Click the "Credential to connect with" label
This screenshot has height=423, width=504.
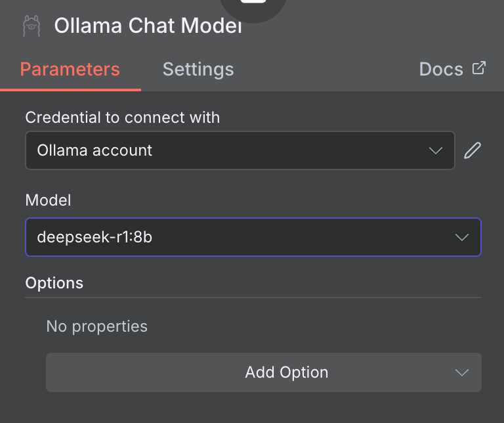point(123,118)
